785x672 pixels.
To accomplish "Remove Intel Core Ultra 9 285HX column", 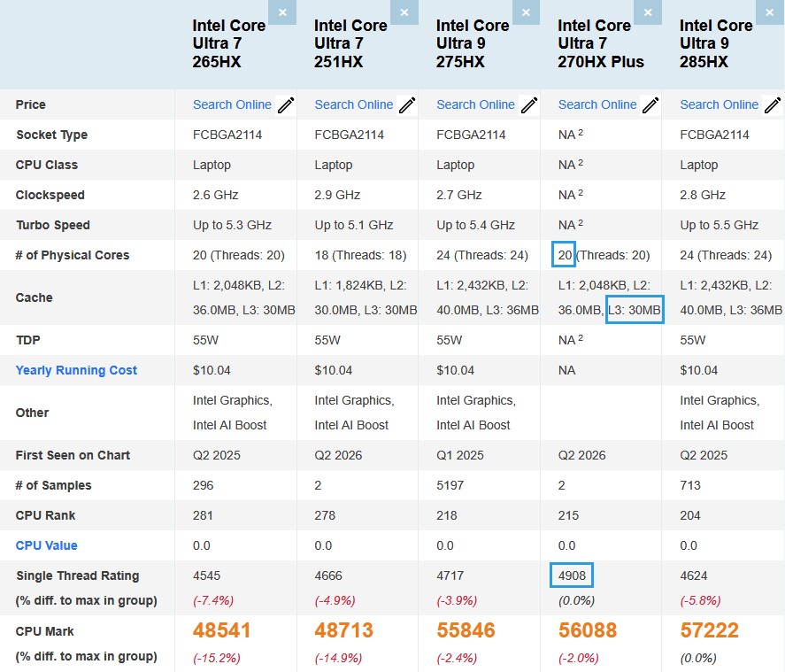I will point(770,12).
